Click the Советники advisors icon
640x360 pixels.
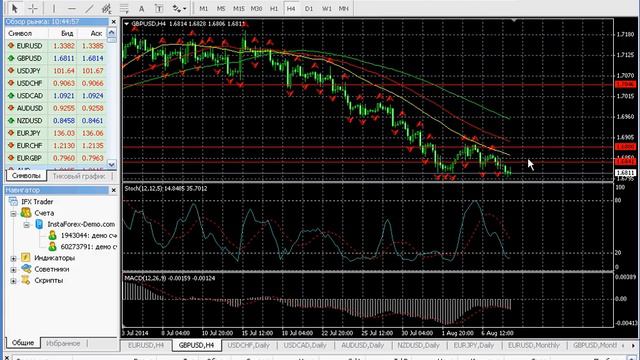click(x=26, y=269)
